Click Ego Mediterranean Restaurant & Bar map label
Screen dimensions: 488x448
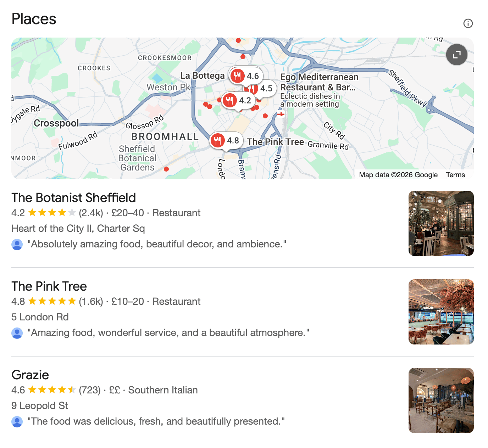click(319, 82)
